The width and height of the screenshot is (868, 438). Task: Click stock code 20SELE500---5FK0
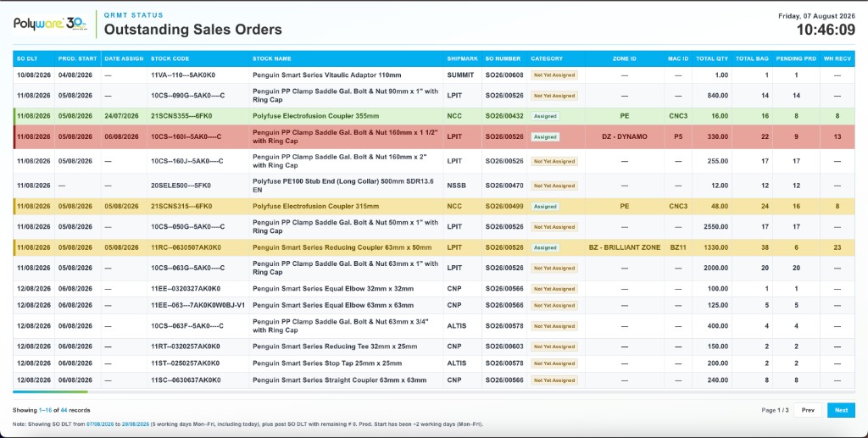(181, 186)
